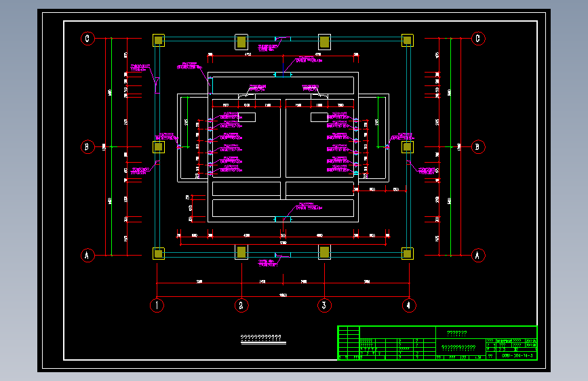588x381 pixels.
Task: Pick the column at axis B and axis 4
Action: pyautogui.click(x=408, y=147)
